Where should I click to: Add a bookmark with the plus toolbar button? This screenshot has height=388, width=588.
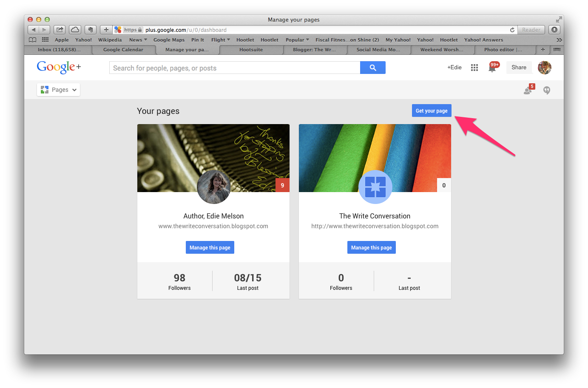tap(106, 30)
